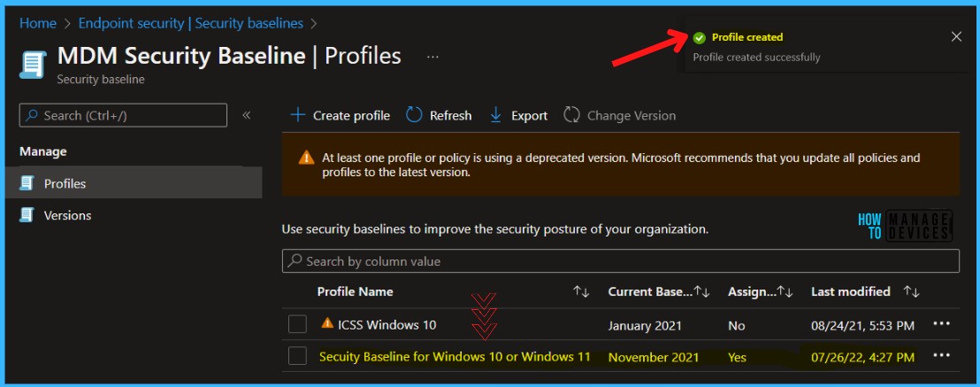Collapse the sidebar with the double chevron
980x387 pixels.
point(246,115)
